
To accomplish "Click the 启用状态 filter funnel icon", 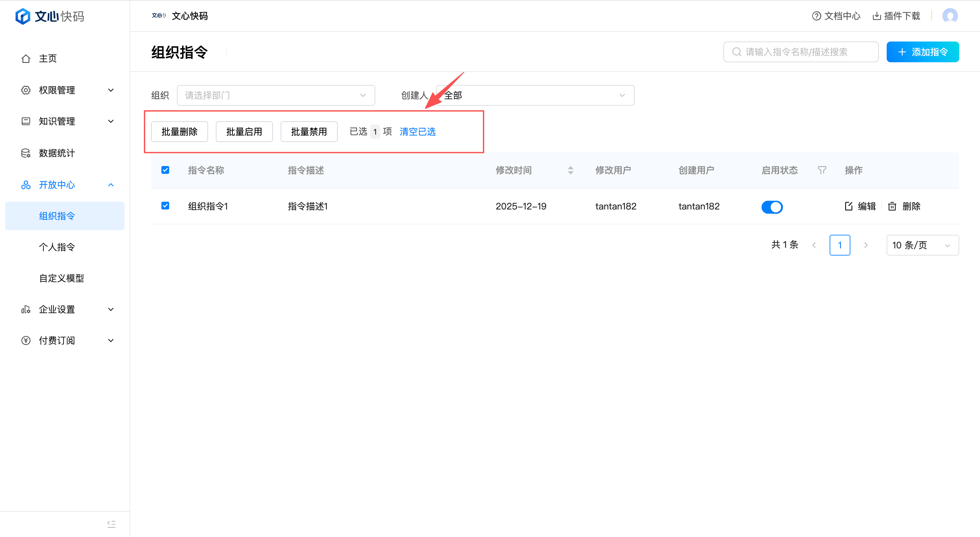I will coord(822,170).
